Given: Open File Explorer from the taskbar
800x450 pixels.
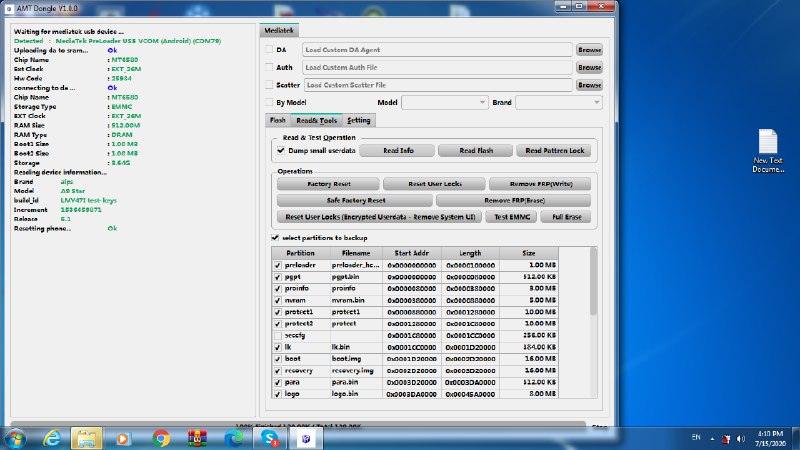Looking at the screenshot, I should (86, 438).
